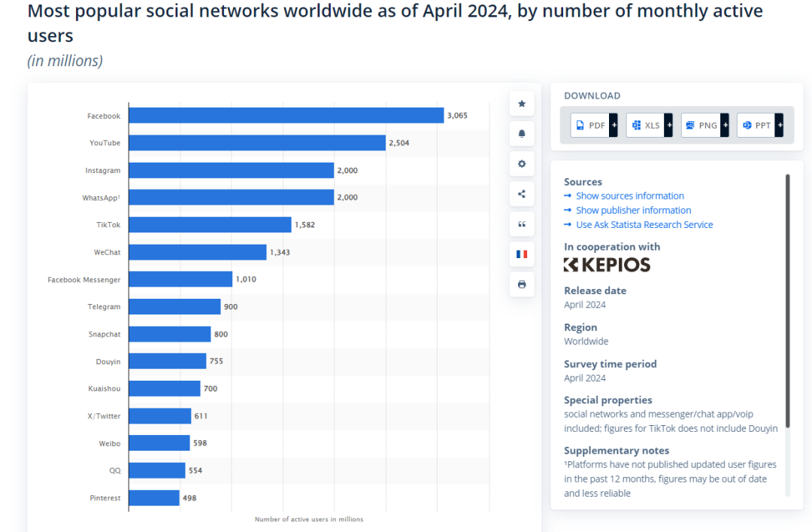Download the statistic as XLS
Viewport: 812px width, 532px height.
point(645,125)
